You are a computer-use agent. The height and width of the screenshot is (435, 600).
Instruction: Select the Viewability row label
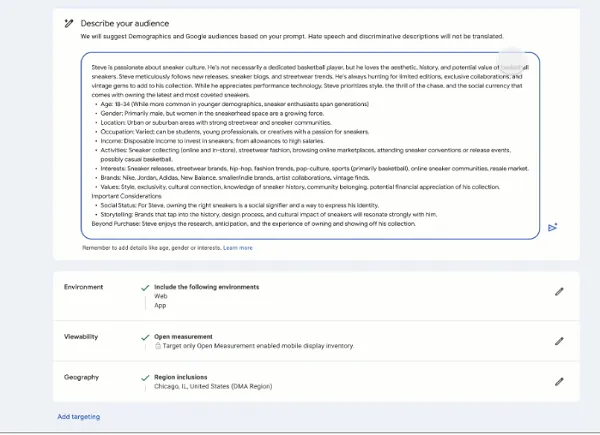coord(81,337)
